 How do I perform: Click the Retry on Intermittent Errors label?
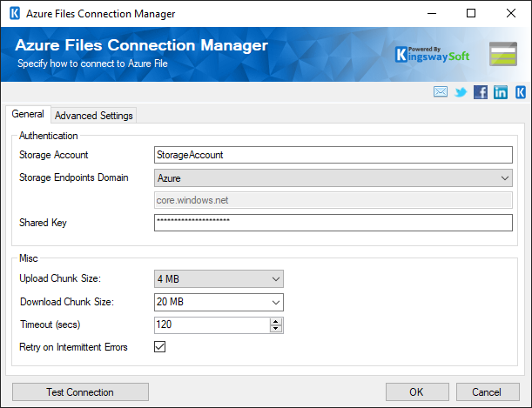pyautogui.click(x=73, y=347)
